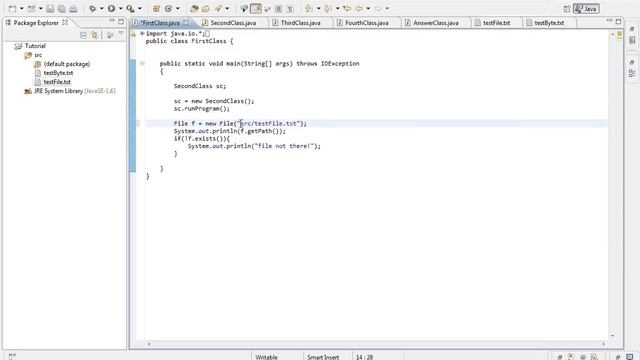
Task: Toggle Show Whitespace Characters icon
Action: pos(290,9)
